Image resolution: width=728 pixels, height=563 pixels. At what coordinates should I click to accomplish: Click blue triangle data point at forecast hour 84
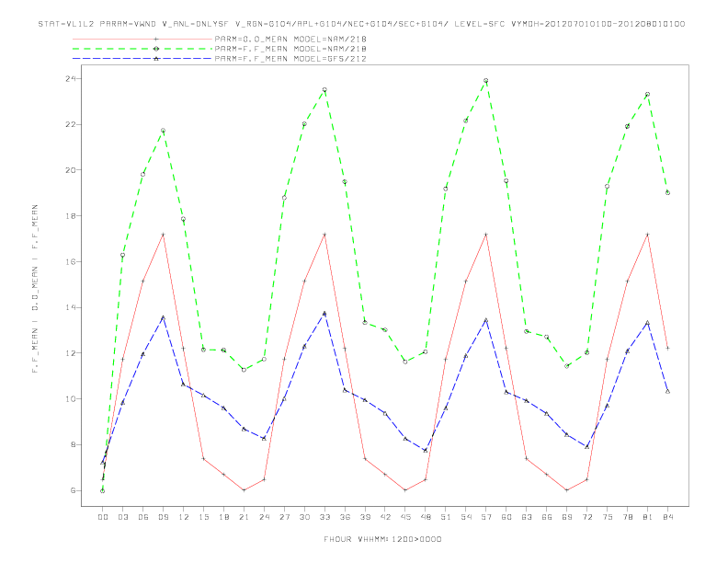(667, 391)
